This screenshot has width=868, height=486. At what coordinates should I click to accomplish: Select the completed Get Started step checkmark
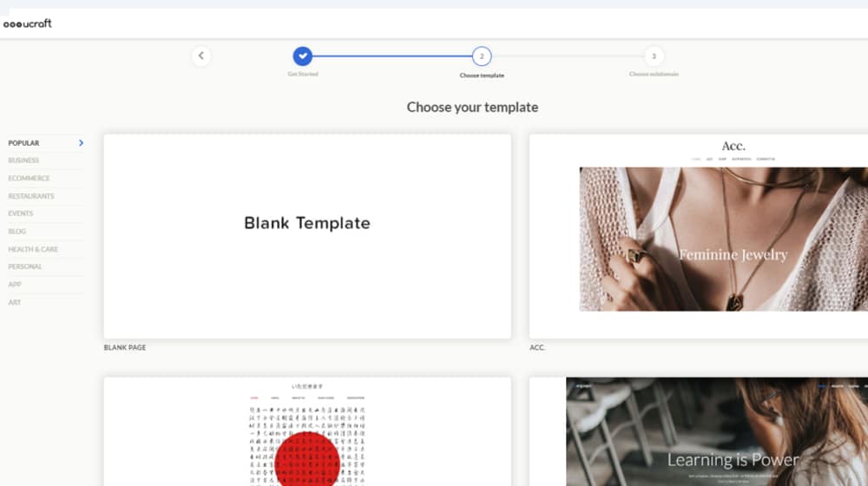pos(302,56)
